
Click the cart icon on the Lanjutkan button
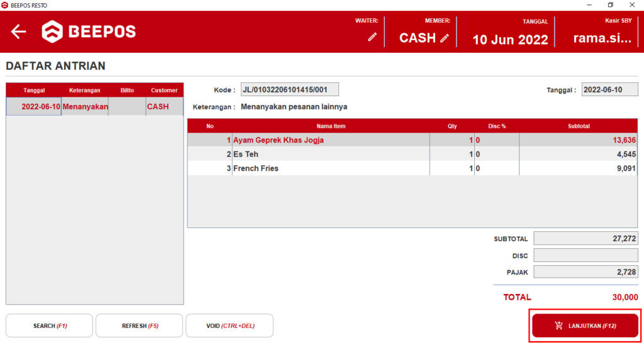point(558,326)
